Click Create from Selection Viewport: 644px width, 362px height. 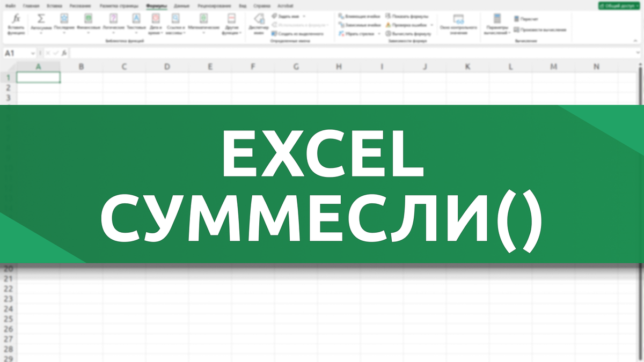(x=297, y=34)
